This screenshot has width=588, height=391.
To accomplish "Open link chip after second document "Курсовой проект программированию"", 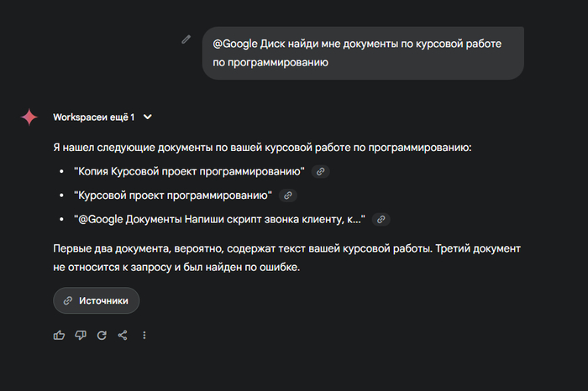I will click(x=288, y=195).
